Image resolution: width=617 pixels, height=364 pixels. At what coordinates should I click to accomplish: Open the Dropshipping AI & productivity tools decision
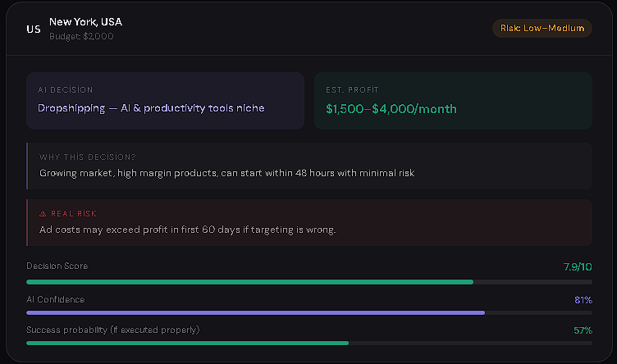point(151,107)
